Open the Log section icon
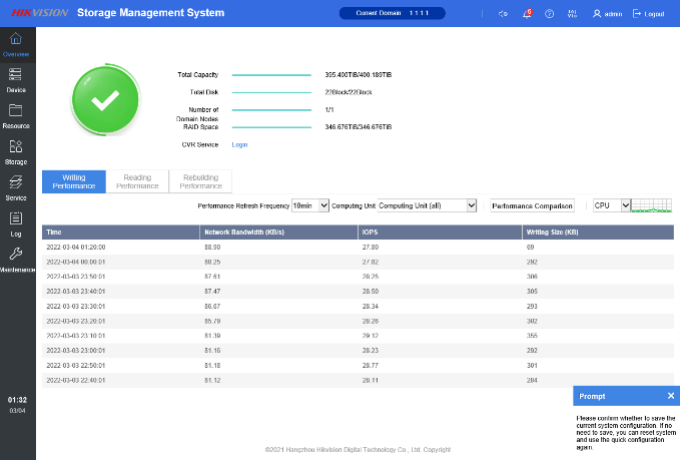This screenshot has height=460, width=680. click(x=16, y=223)
